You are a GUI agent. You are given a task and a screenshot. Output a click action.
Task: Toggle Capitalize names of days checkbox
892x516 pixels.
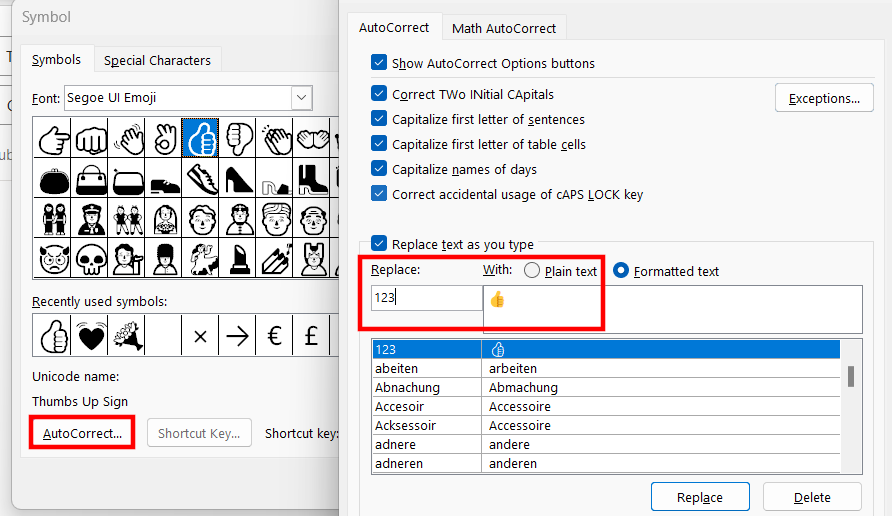pyautogui.click(x=379, y=168)
